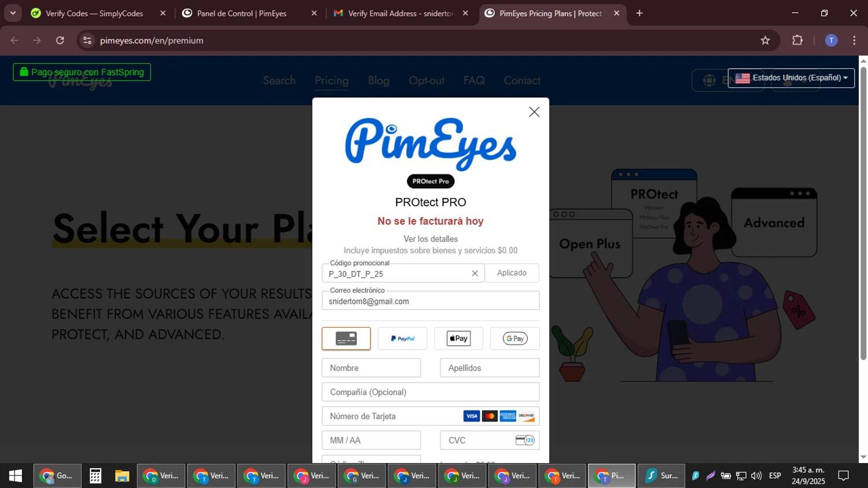Click the purple feather tray icon
This screenshot has width=868, height=488.
(711, 476)
